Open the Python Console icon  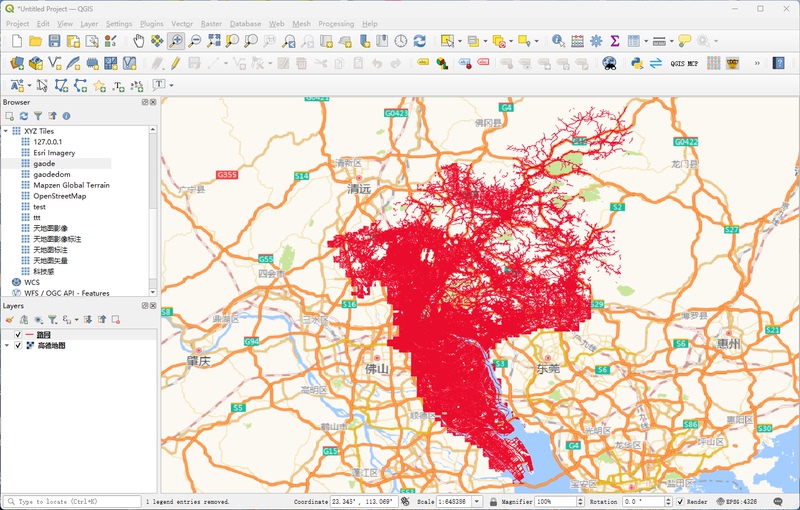637,63
